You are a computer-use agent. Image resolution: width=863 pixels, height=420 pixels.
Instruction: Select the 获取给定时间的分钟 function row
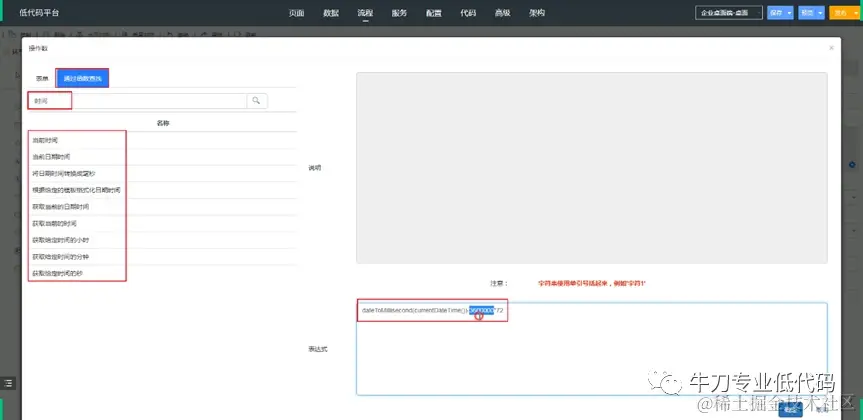click(162, 257)
